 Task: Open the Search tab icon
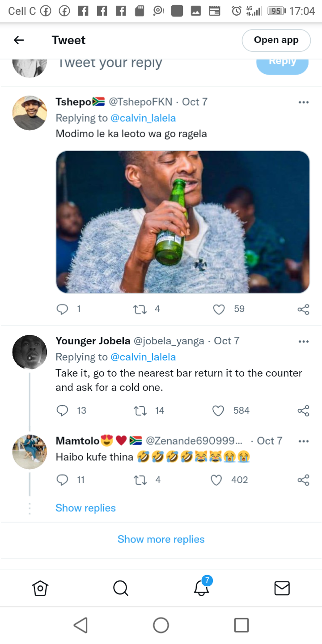[121, 588]
